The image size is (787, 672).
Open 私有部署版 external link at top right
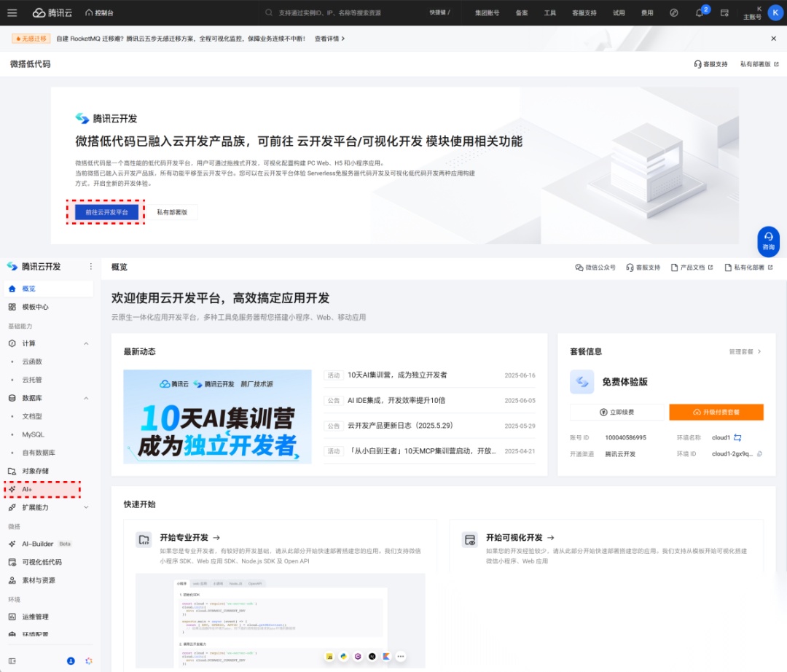pyautogui.click(x=759, y=64)
